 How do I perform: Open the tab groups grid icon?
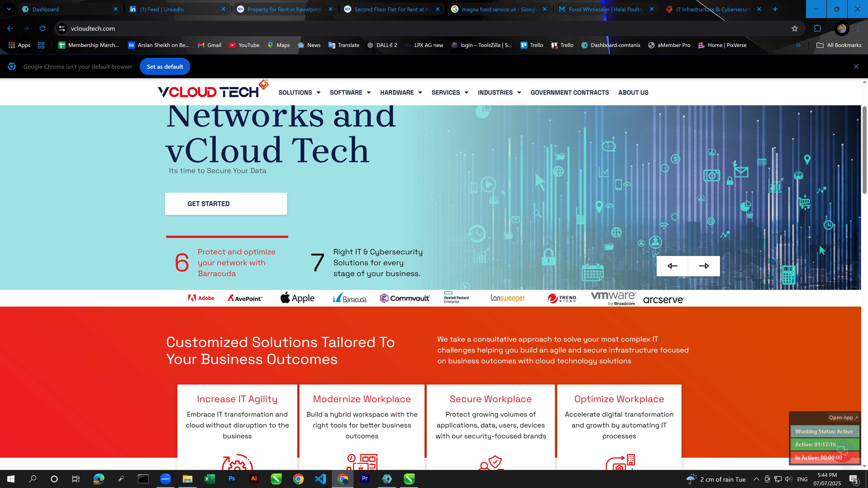click(x=41, y=45)
